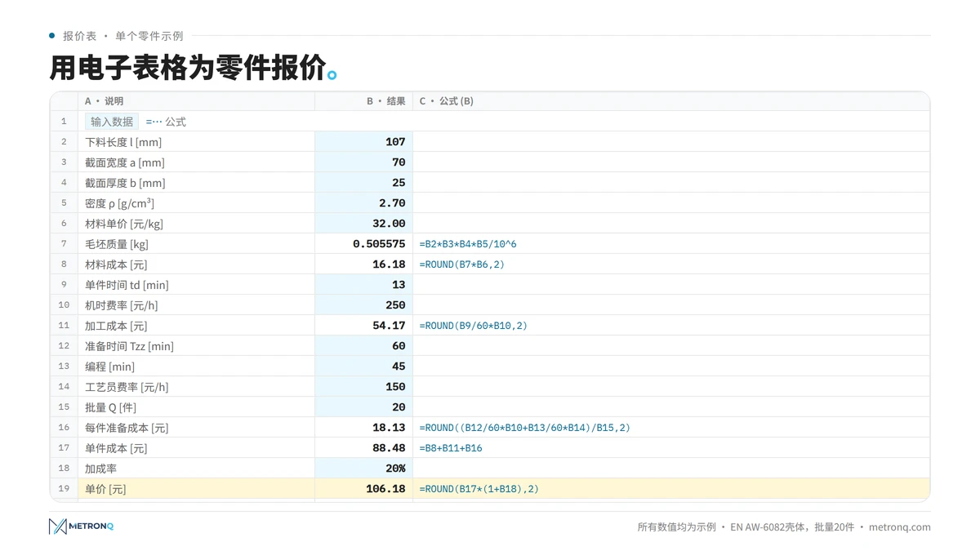980x551 pixels.
Task: Open the metronq.com link in footer
Action: point(900,527)
